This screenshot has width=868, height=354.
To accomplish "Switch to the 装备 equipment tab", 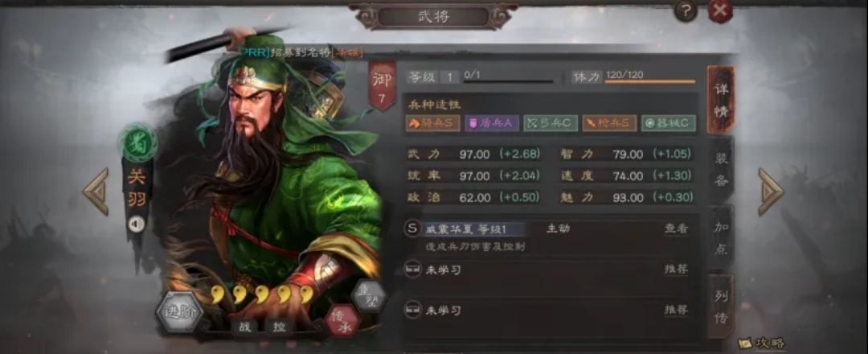I will tap(721, 169).
